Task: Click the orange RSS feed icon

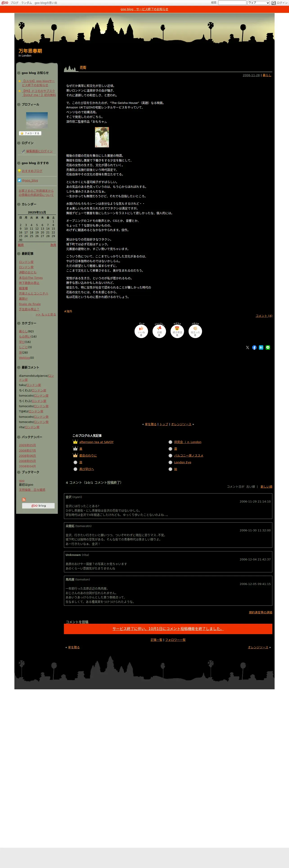Action: [x=24, y=499]
